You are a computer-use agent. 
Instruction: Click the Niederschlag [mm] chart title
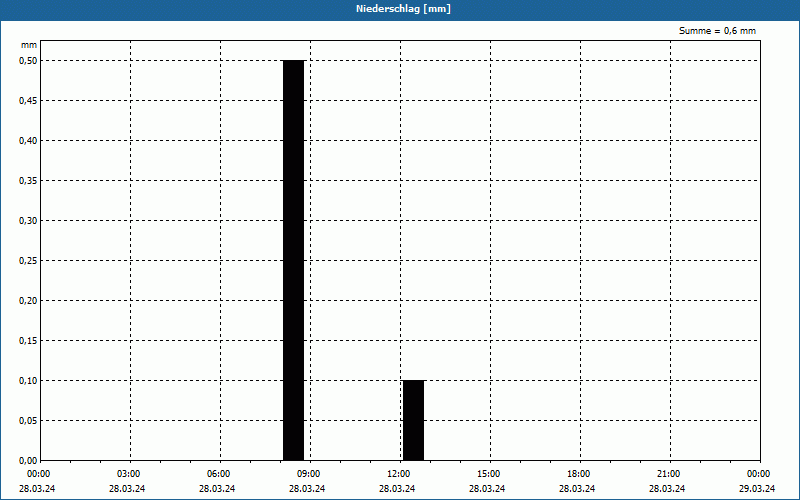coord(403,9)
